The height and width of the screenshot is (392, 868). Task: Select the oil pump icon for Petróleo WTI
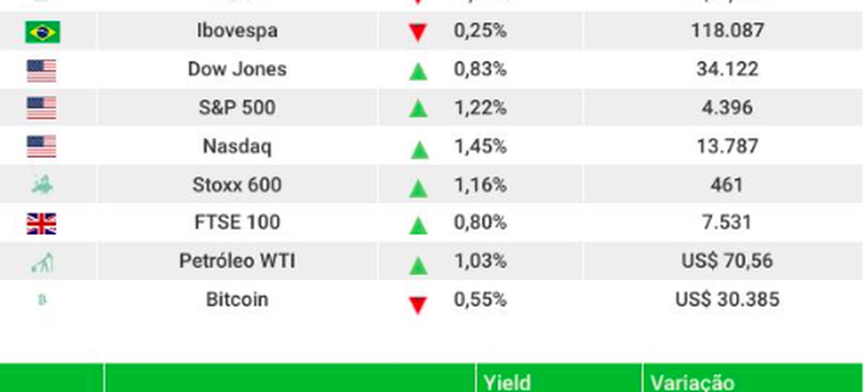[x=41, y=263]
